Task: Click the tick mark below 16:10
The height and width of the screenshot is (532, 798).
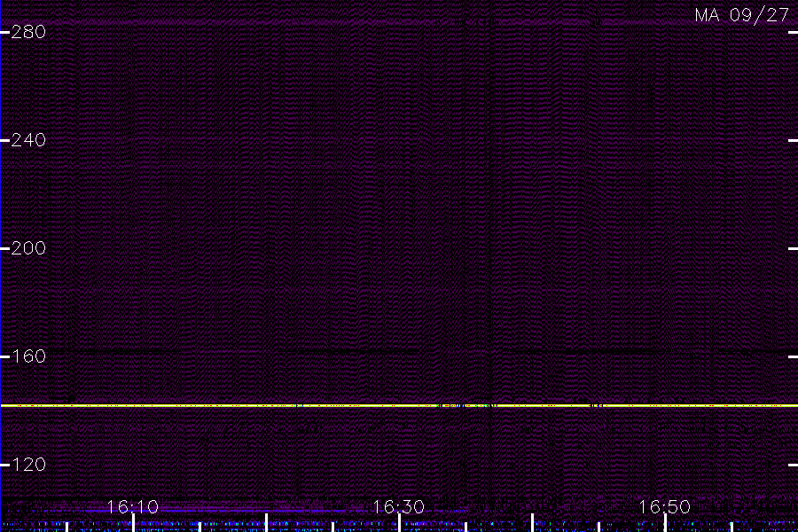Action: [x=133, y=523]
